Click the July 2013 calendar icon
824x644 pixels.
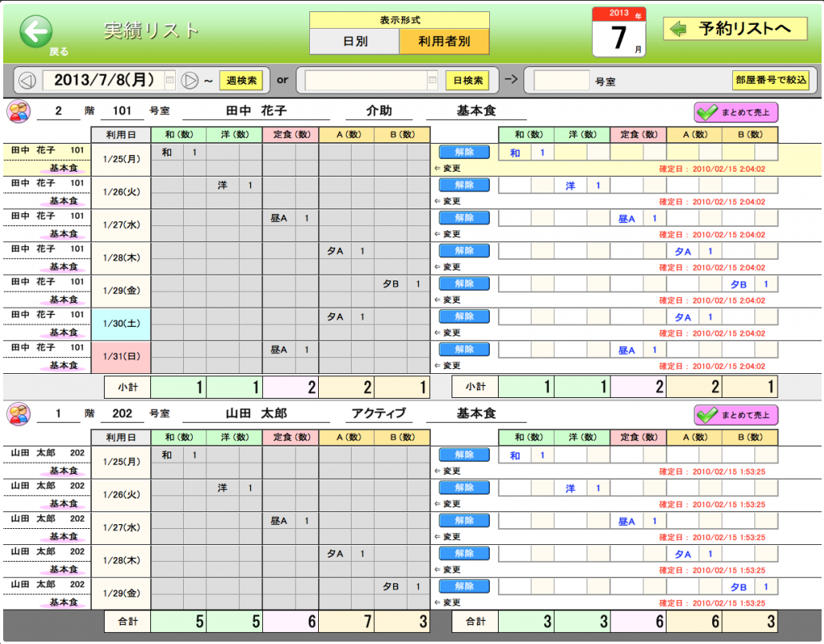pyautogui.click(x=619, y=33)
